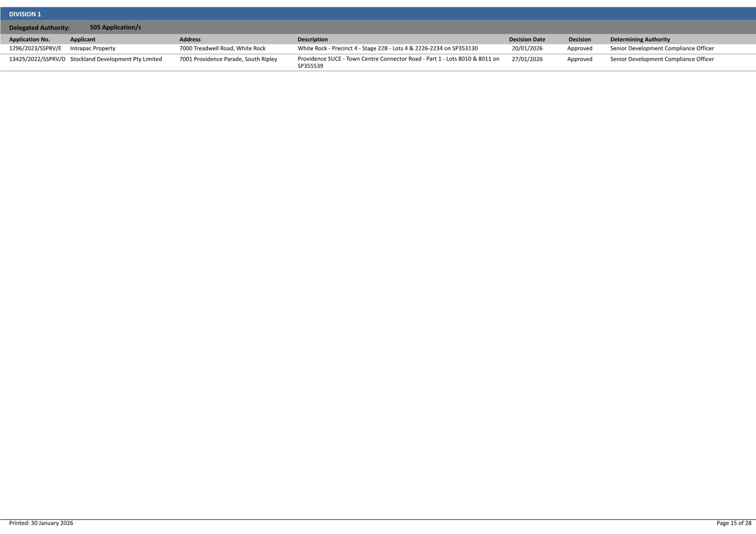The width and height of the screenshot is (756, 534).
Task: Click the Applicant column header
Action: (82, 39)
